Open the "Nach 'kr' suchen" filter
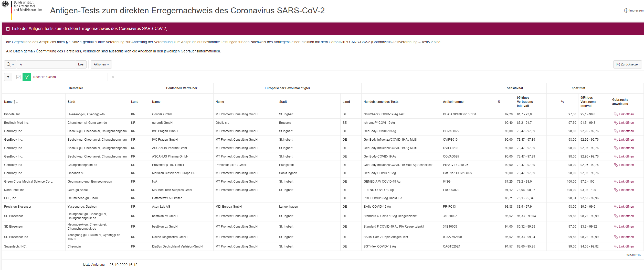The image size is (644, 270). point(45,77)
